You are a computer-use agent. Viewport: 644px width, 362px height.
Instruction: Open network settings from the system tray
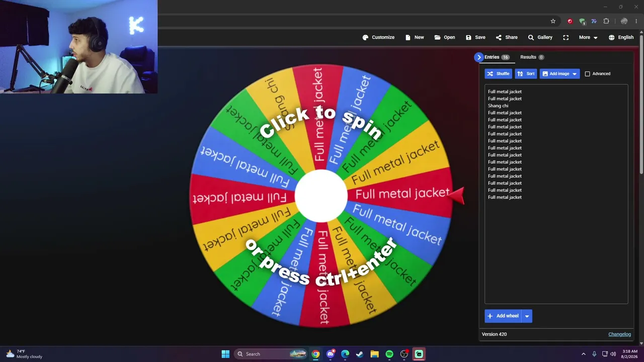[605, 354]
